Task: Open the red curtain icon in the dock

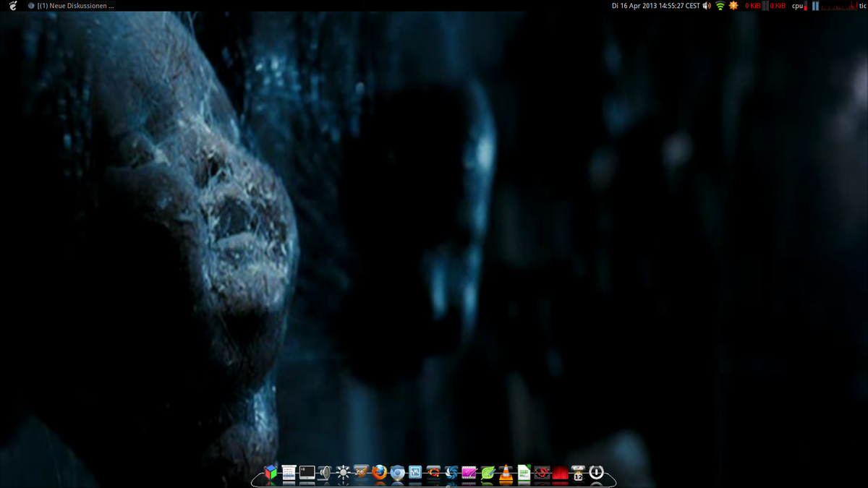Action: coord(561,473)
